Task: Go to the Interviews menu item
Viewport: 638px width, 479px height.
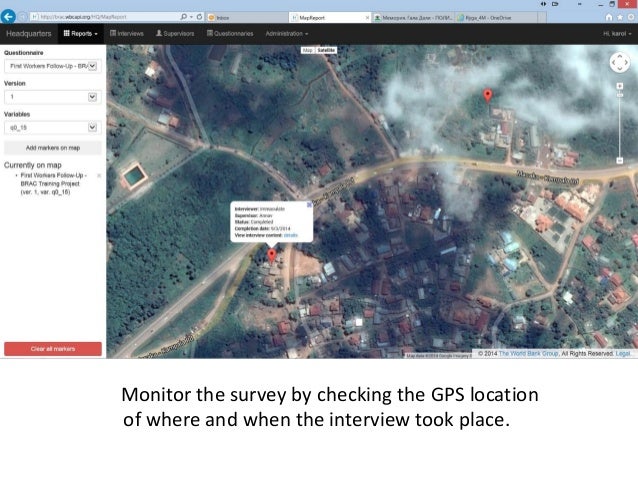Action: click(130, 33)
